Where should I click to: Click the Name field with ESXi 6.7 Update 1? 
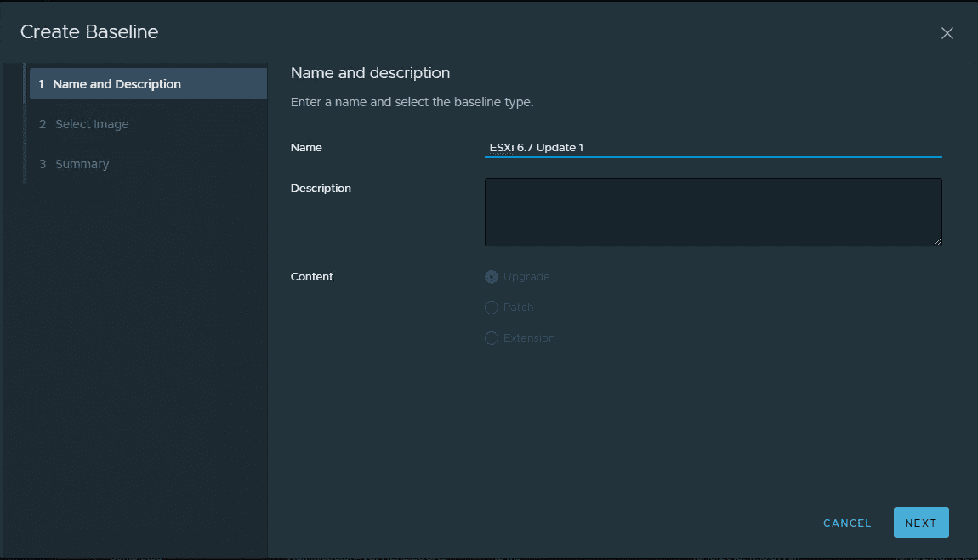(713, 147)
